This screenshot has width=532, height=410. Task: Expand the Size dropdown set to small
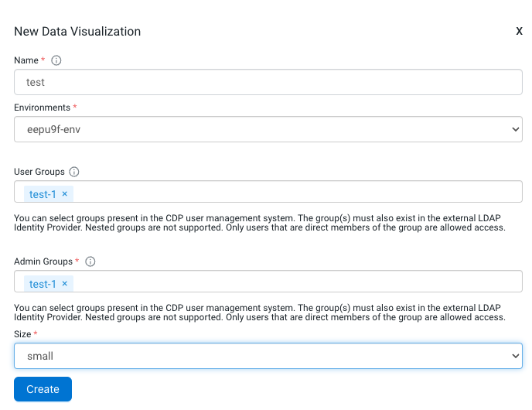pos(268,356)
